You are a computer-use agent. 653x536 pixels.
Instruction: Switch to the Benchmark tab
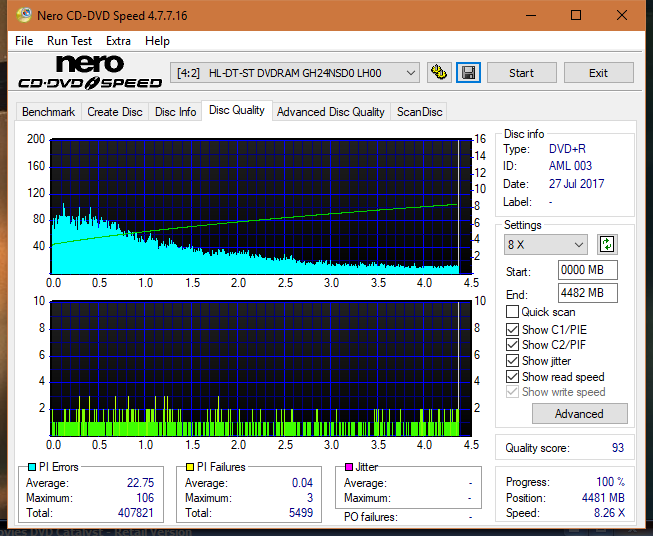pyautogui.click(x=49, y=112)
